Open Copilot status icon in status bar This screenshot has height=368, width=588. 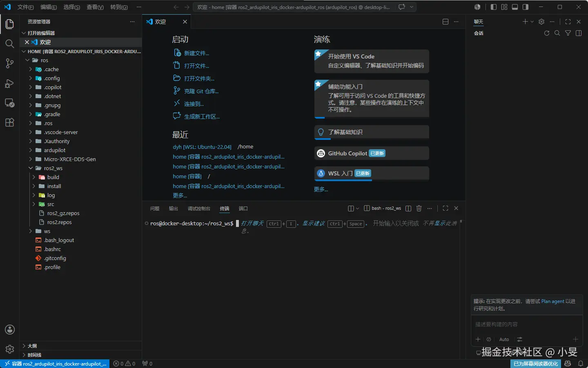[568, 364]
